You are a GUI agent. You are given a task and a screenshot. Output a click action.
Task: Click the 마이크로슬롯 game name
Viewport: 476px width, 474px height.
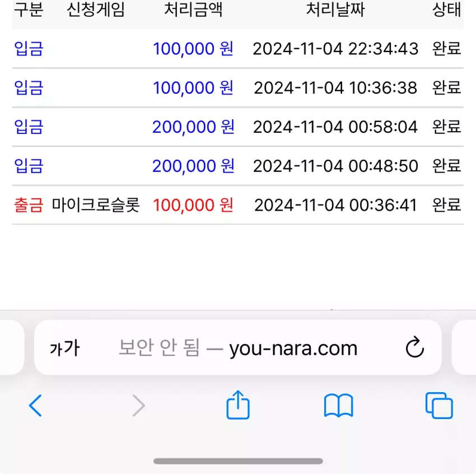pos(96,205)
